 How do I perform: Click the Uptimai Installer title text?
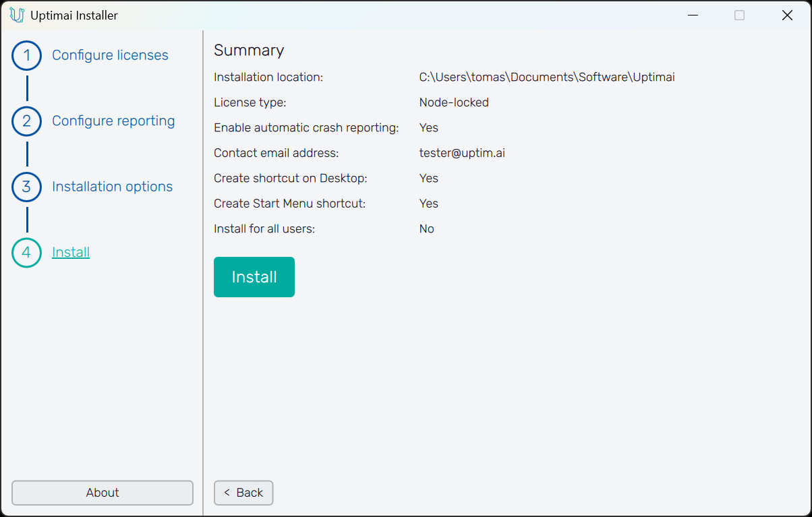tap(74, 16)
